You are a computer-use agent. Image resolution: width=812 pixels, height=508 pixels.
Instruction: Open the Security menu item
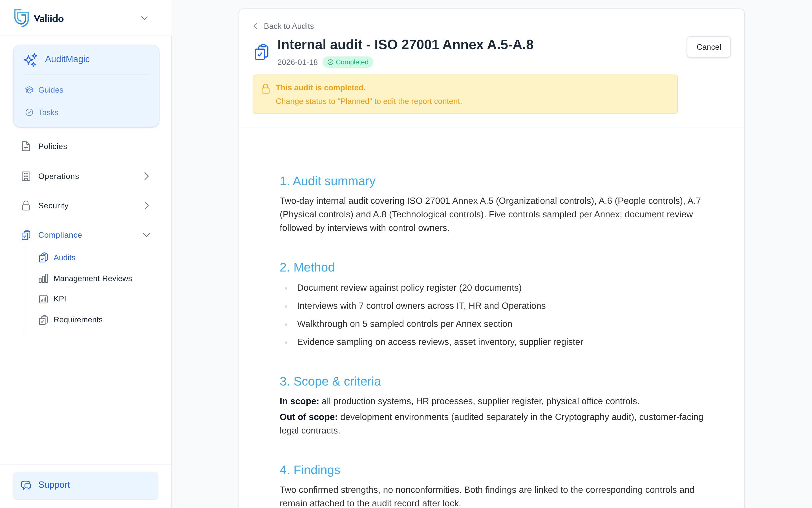(x=53, y=206)
